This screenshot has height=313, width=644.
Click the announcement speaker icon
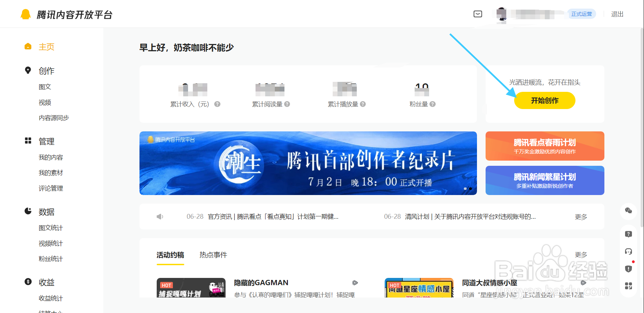point(160,216)
